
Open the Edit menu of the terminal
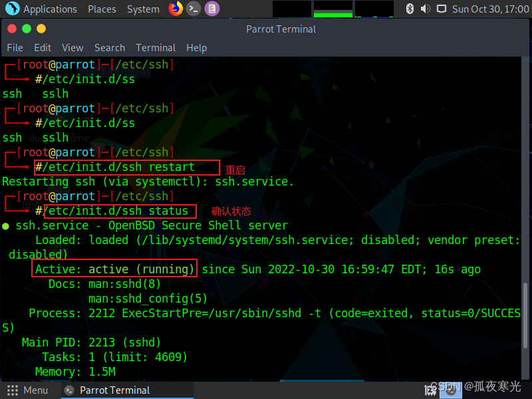42,47
